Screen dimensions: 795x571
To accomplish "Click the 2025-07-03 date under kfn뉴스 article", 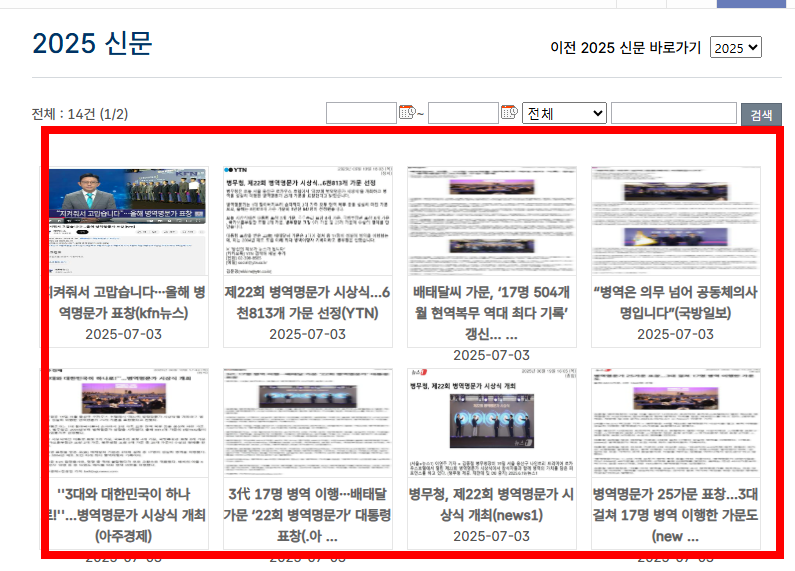I will pyautogui.click(x=124, y=334).
